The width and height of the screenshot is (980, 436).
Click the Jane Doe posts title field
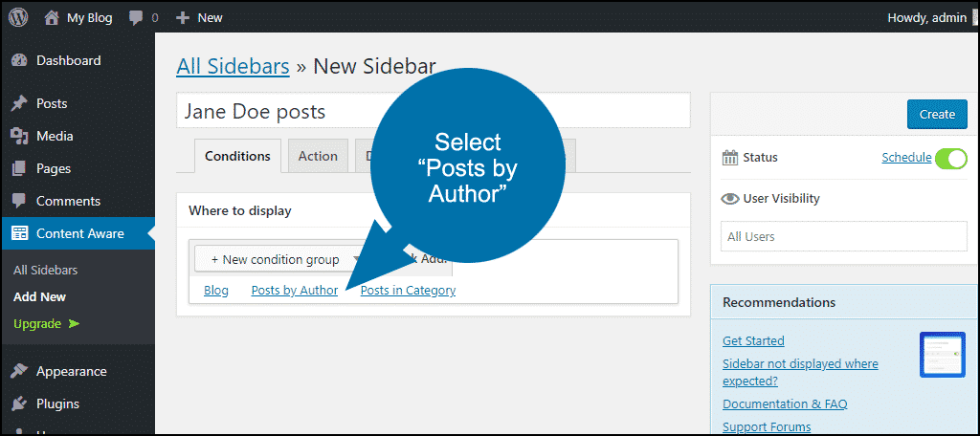(434, 111)
